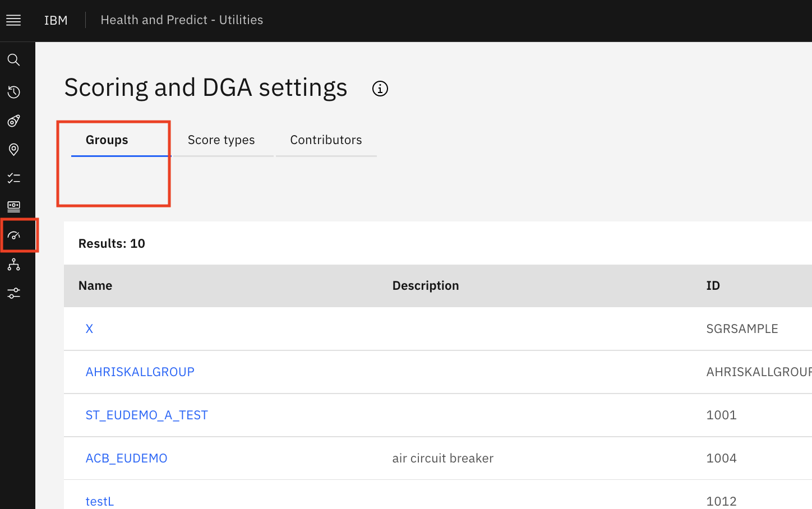Click the info icon beside page title
This screenshot has width=812, height=509.
coord(380,89)
